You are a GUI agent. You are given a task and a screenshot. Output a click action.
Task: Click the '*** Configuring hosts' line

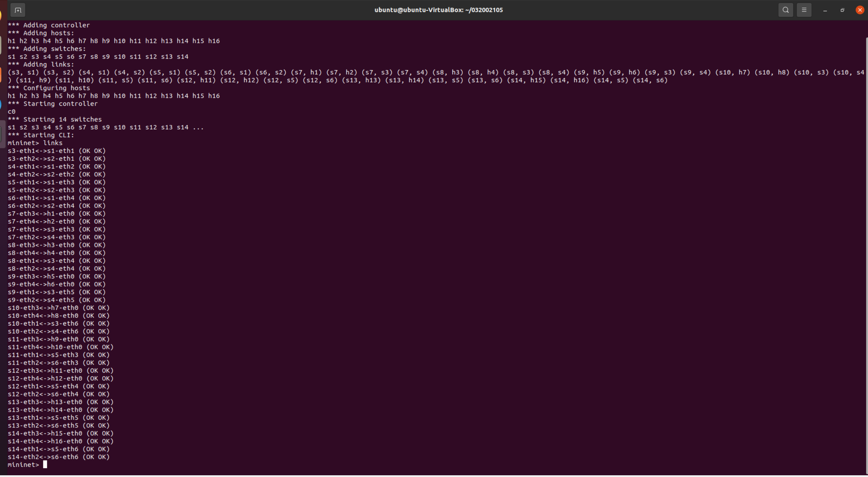pos(49,88)
